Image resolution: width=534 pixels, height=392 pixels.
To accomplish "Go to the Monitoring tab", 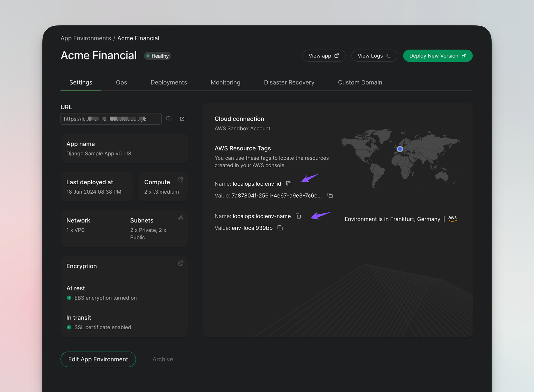I will pos(226,82).
